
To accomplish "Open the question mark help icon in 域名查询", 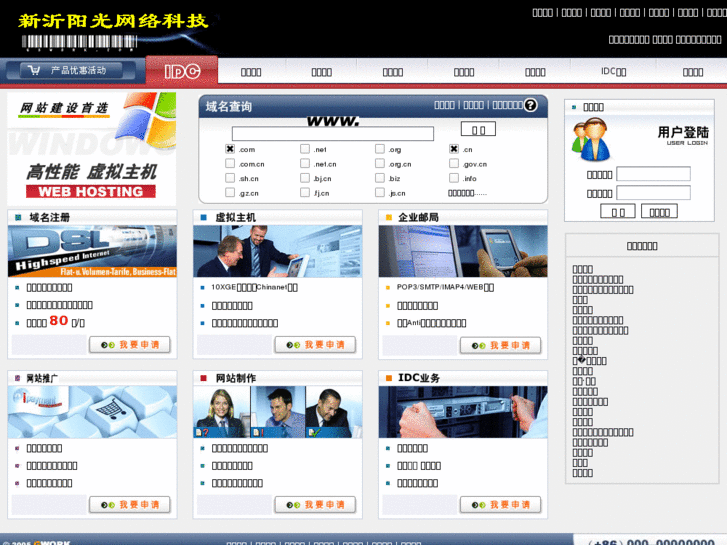I will click(530, 105).
